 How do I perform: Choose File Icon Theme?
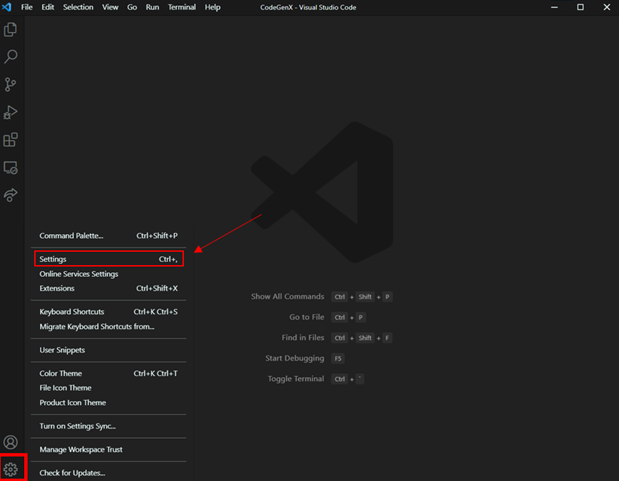tap(109, 388)
